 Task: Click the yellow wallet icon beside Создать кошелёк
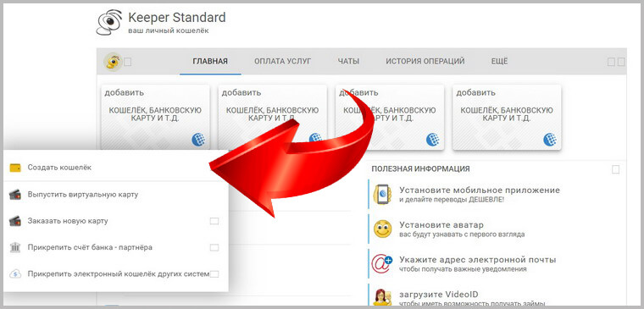click(x=15, y=168)
